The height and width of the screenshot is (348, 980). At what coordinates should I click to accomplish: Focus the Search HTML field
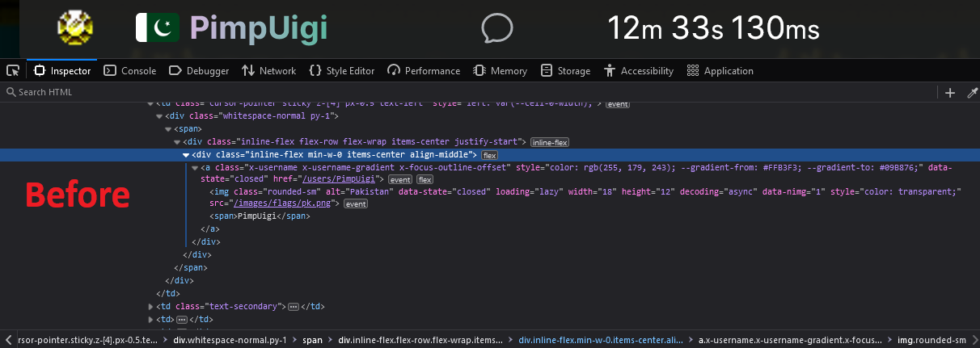469,92
